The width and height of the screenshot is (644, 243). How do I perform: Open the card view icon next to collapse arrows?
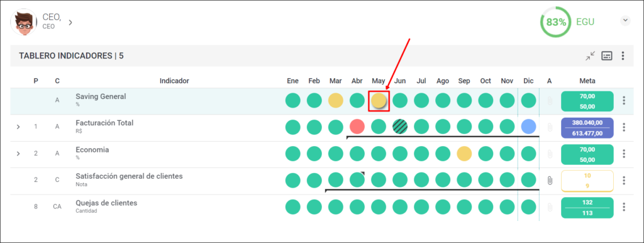point(607,56)
